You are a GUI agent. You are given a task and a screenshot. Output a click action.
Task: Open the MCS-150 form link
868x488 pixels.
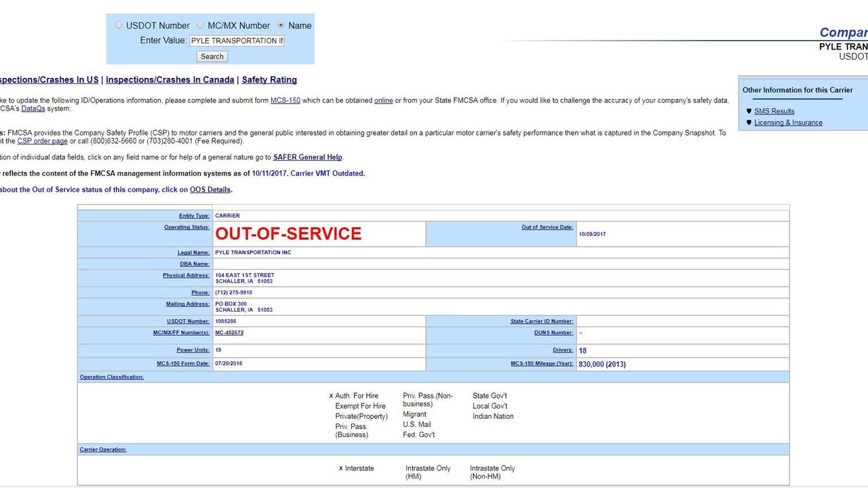pos(285,100)
